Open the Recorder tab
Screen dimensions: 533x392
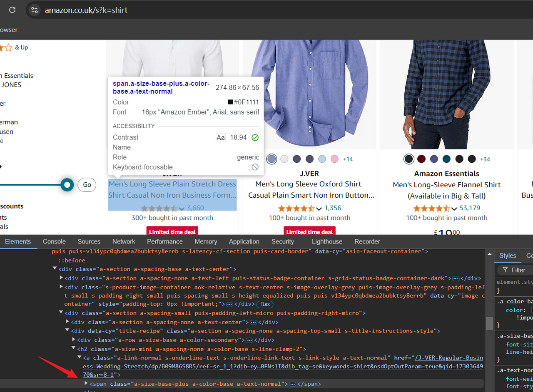click(367, 241)
